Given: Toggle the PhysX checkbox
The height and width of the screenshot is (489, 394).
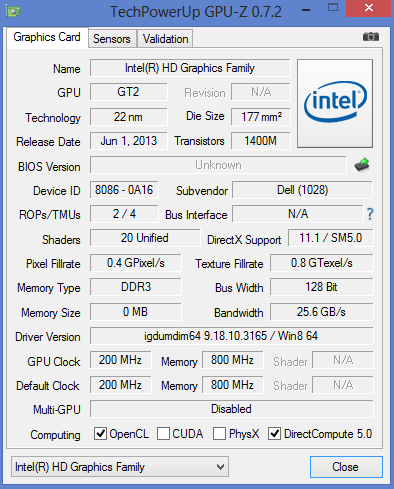Looking at the screenshot, I should pyautogui.click(x=219, y=434).
